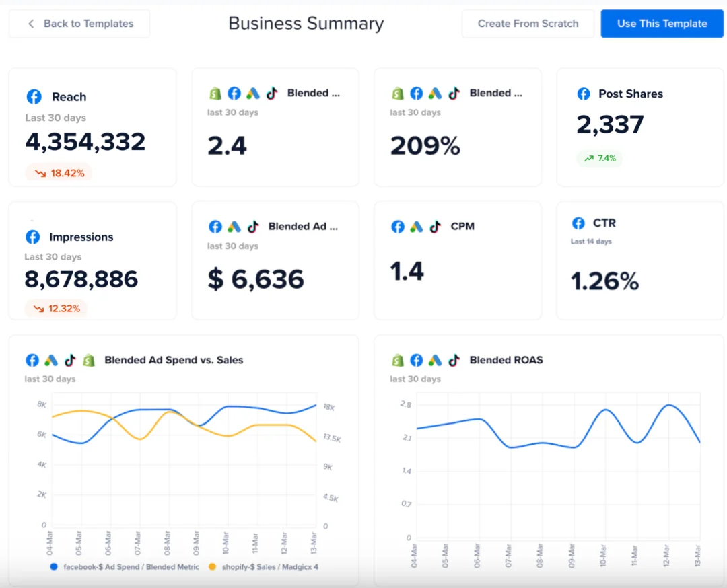727x588 pixels.
Task: Click Facebook icon on Post Shares card
Action: point(584,94)
